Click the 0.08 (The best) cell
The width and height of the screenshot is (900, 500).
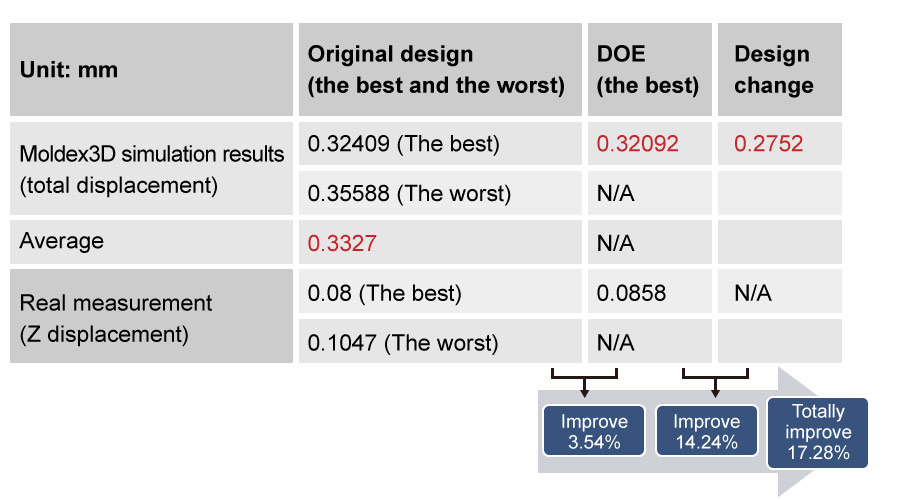(440, 292)
